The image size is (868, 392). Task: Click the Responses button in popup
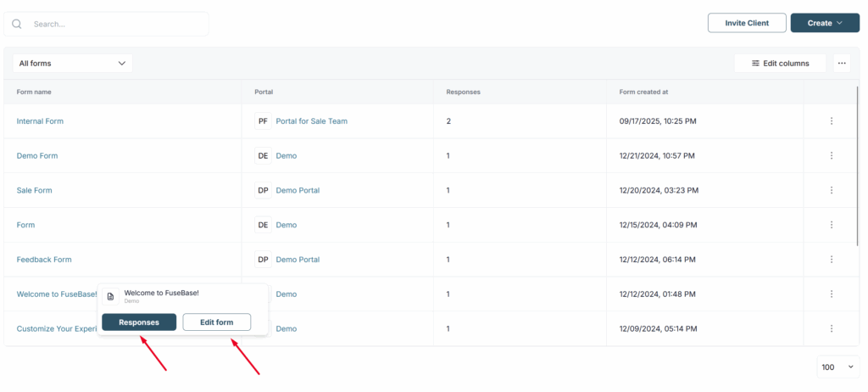click(139, 322)
